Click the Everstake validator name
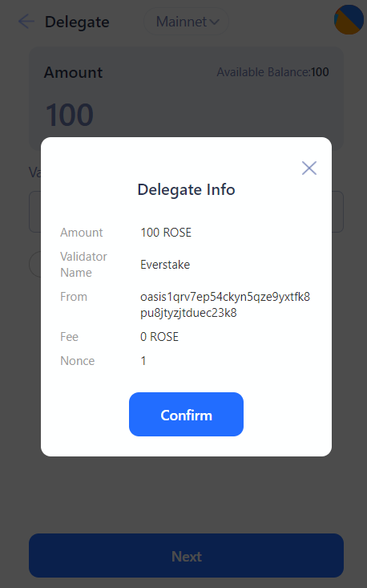 pos(165,265)
